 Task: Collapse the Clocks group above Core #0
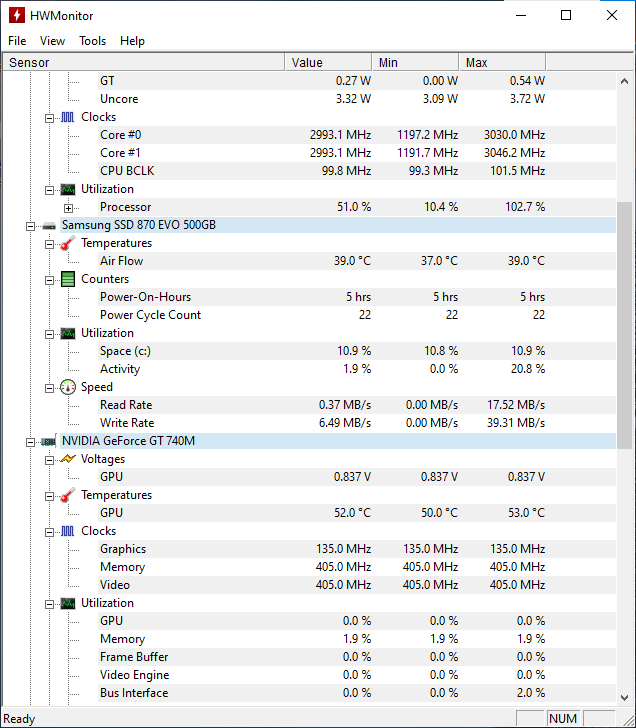pos(49,118)
